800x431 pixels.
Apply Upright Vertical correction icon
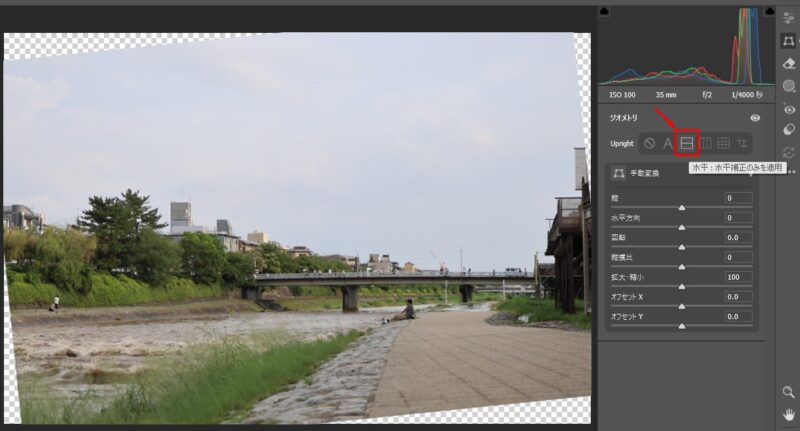(x=706, y=143)
